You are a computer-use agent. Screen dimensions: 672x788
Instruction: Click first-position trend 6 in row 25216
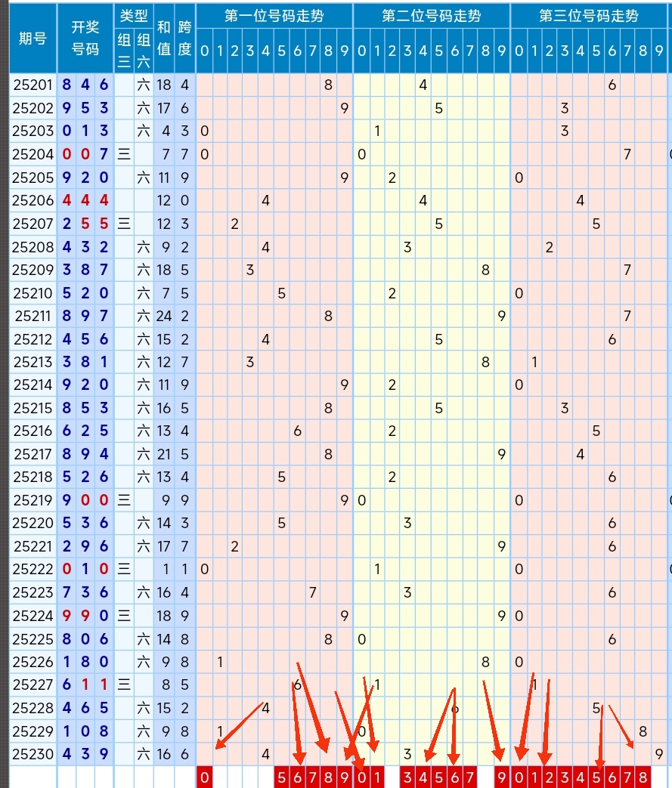tap(297, 431)
